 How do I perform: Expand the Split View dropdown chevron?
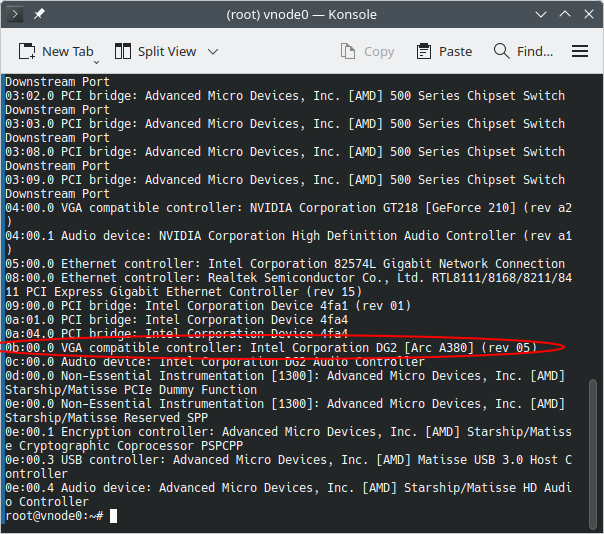tap(213, 51)
